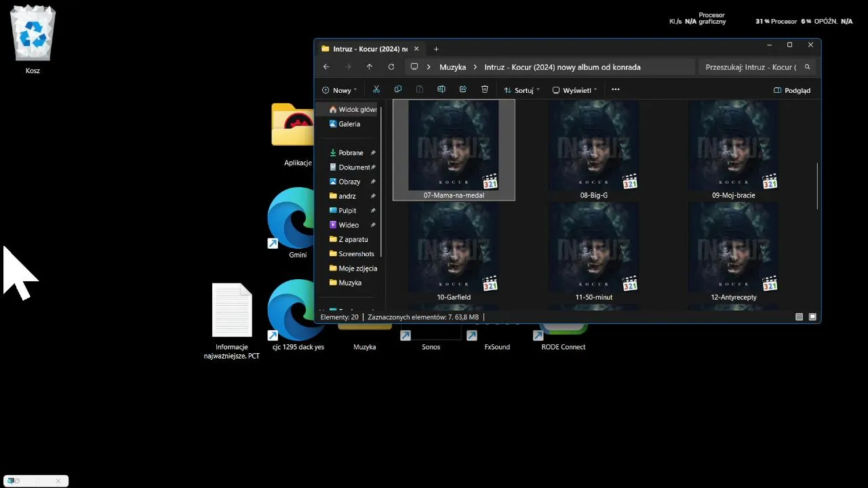
Task: Click the navigation pane scrollbar
Action: (x=382, y=181)
